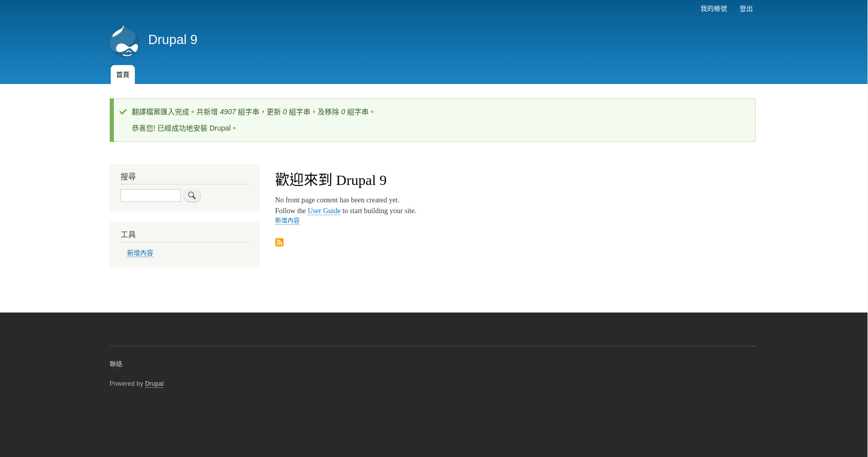Click the 翻譯檔案匯入完成 status message
The width and height of the screenshot is (868, 457).
(x=253, y=112)
